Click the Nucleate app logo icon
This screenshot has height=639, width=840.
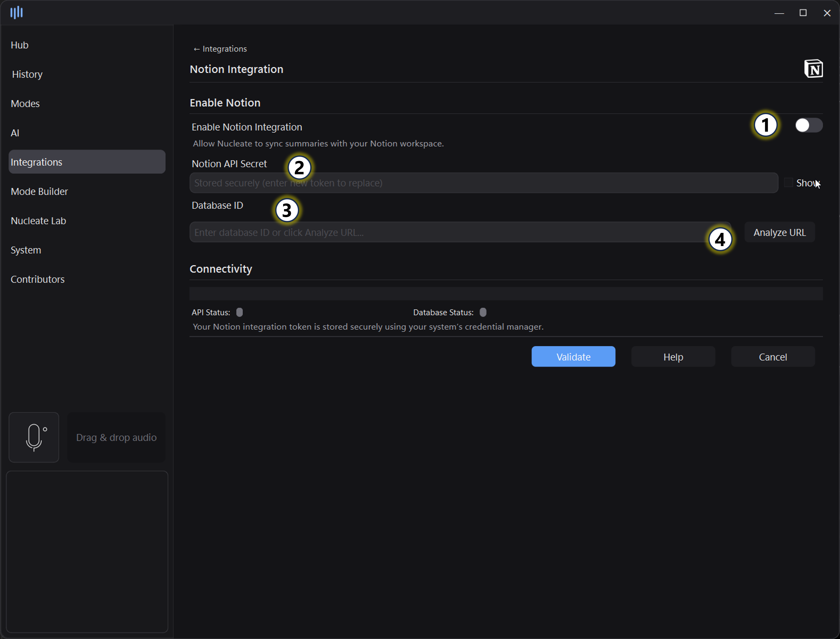[x=16, y=13]
